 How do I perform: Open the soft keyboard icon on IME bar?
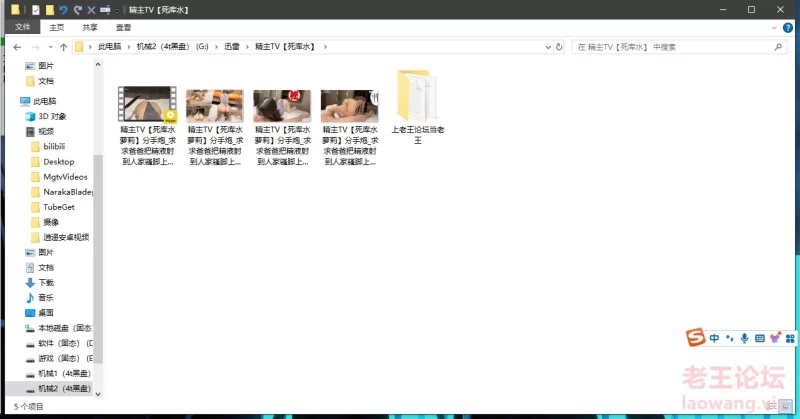point(760,338)
